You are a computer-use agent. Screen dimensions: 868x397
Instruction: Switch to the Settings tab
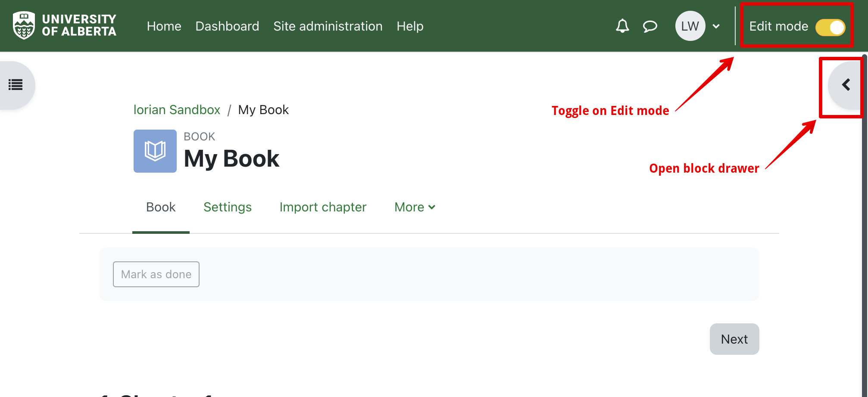click(x=227, y=207)
